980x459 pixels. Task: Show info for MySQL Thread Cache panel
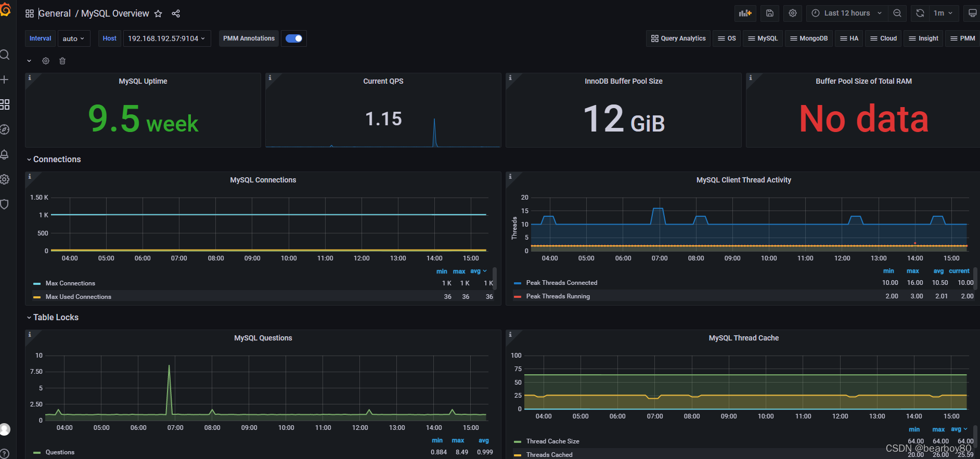click(x=510, y=334)
